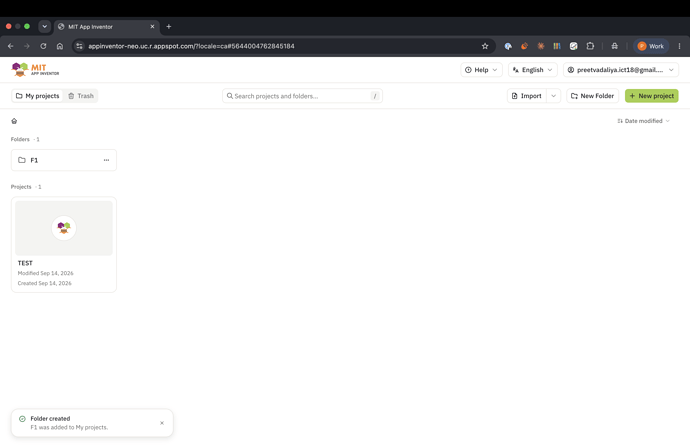Close the MIT App Inventor tab
690x448 pixels.
click(152, 26)
